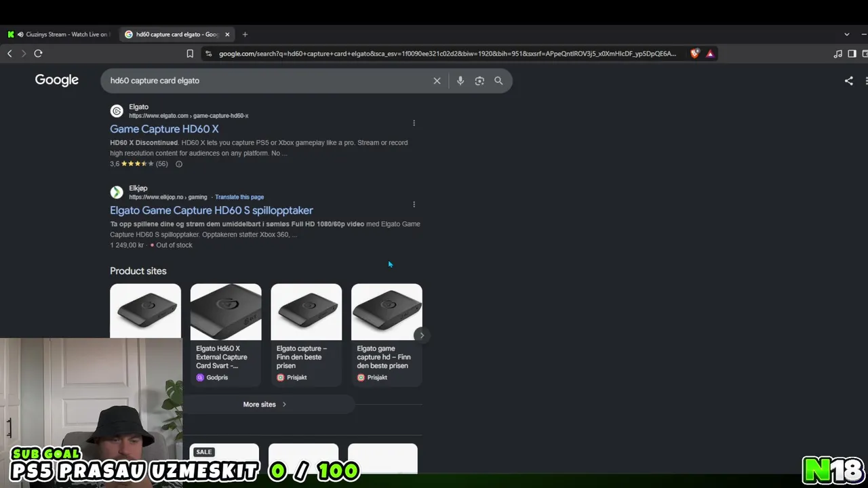Click the Elkjøp site favicon
The image size is (868, 488).
point(117,192)
